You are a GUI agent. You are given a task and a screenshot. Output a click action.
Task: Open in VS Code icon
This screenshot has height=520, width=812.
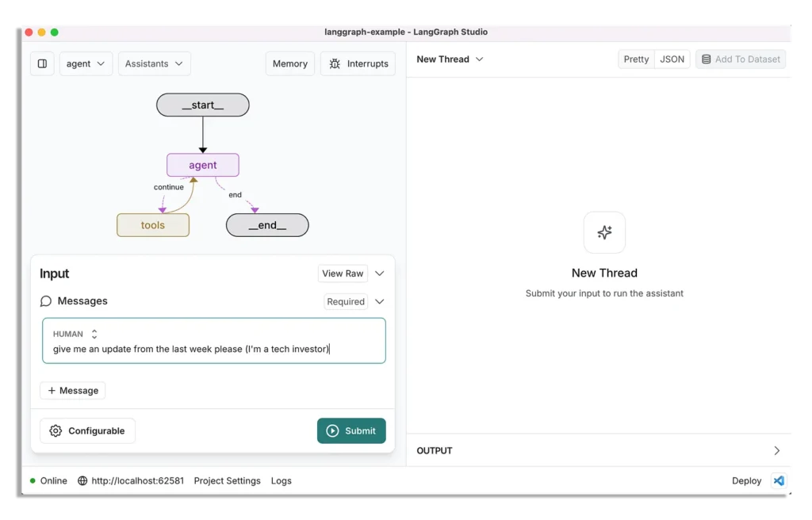pyautogui.click(x=779, y=480)
